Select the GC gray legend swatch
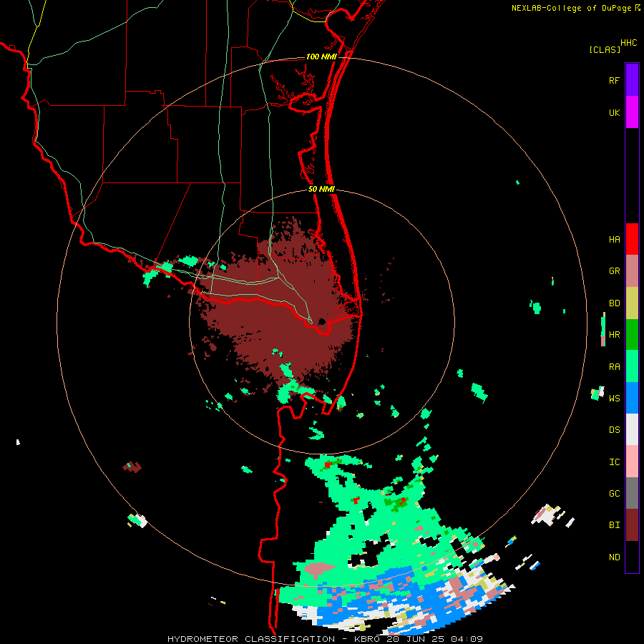This screenshot has width=644, height=644. 632,493
